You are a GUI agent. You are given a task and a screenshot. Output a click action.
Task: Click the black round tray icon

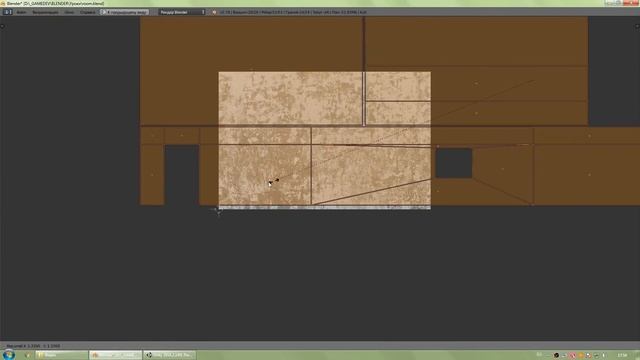coord(556,356)
